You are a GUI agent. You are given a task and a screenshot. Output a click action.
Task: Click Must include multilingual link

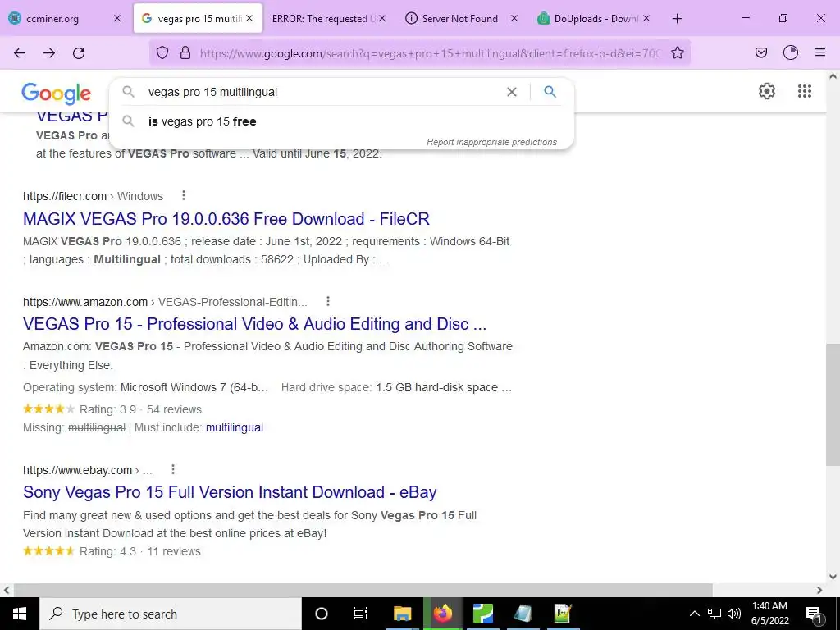click(x=234, y=427)
